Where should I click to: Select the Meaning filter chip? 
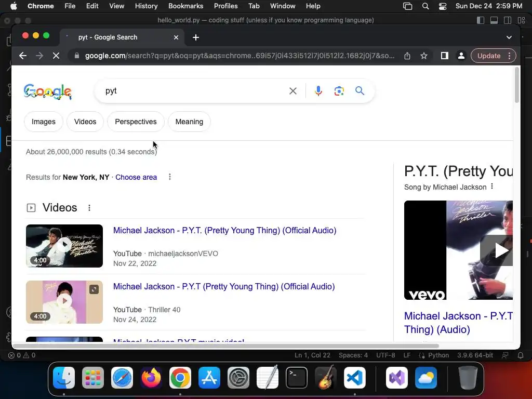coord(189,122)
